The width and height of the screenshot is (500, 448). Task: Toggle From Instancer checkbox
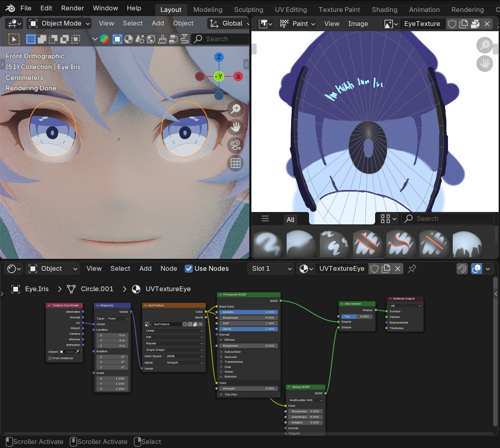[x=50, y=358]
